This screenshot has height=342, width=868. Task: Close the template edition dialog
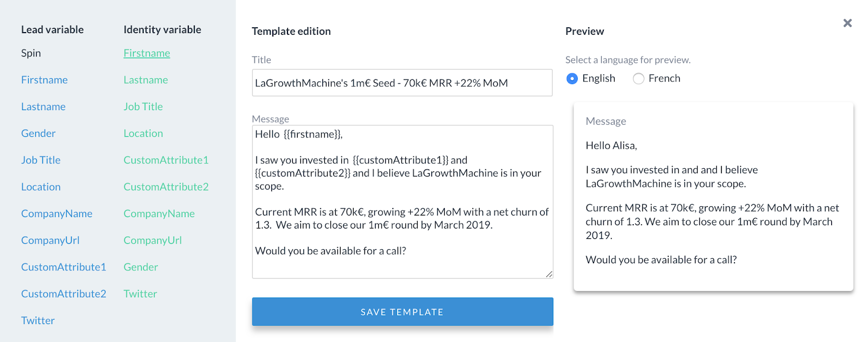point(847,23)
